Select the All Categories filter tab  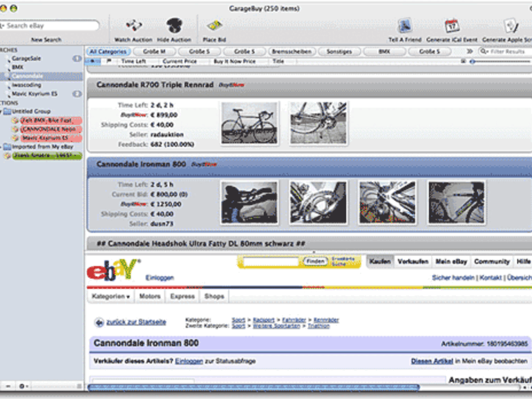tap(108, 52)
